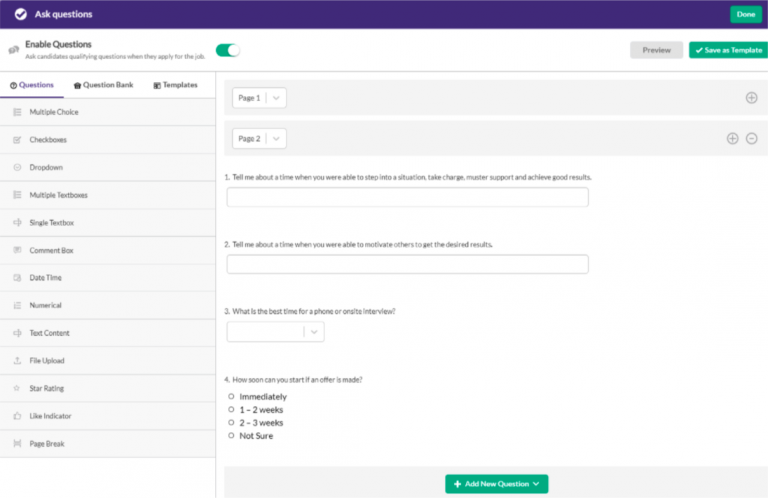Screen dimensions: 768x498
Task: Click the Checkboxes icon in sidebar
Action: click(17, 140)
